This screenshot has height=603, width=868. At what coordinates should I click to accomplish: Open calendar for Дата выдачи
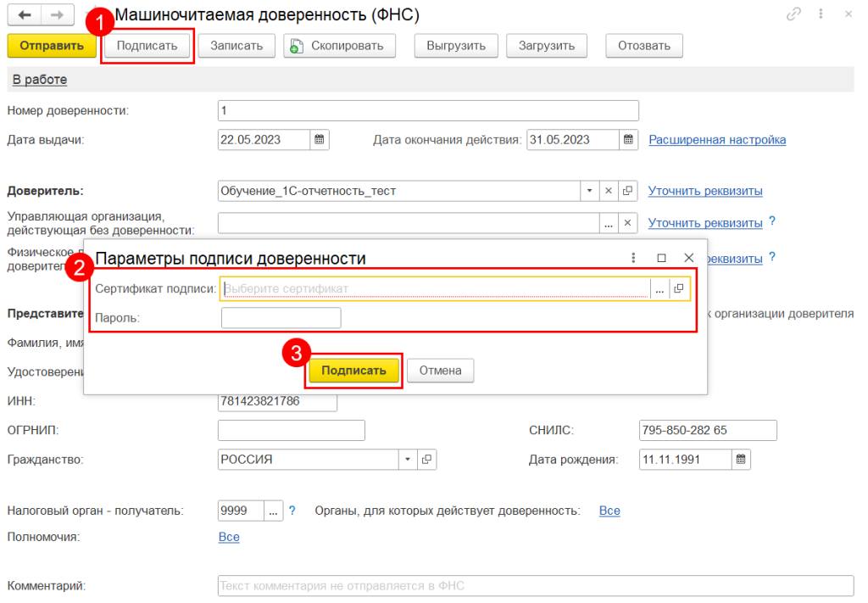point(320,140)
